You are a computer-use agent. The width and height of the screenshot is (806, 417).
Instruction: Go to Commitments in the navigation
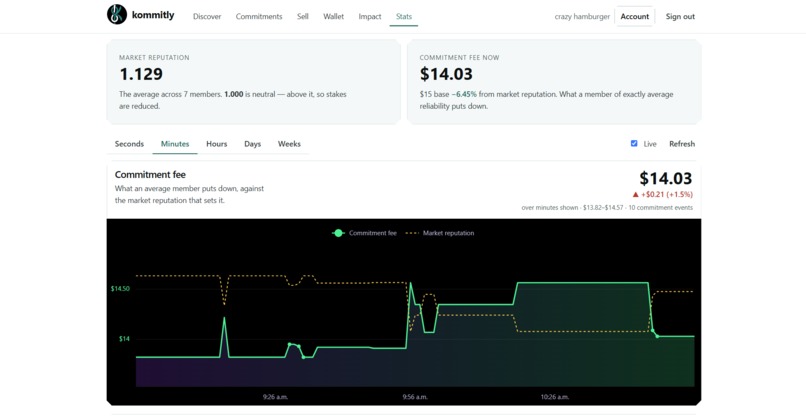(259, 16)
